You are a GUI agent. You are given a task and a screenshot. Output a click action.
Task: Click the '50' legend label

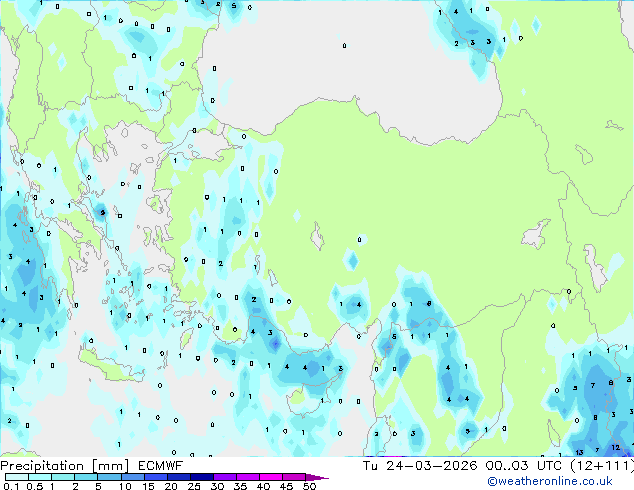coord(309,486)
